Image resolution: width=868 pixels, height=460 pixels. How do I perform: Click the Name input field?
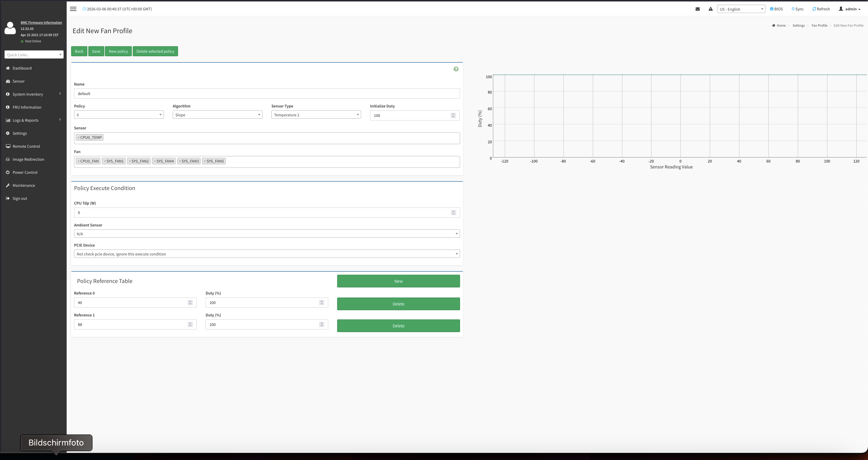coord(267,94)
